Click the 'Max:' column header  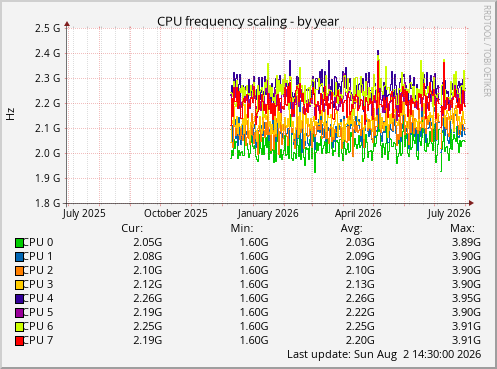(462, 228)
